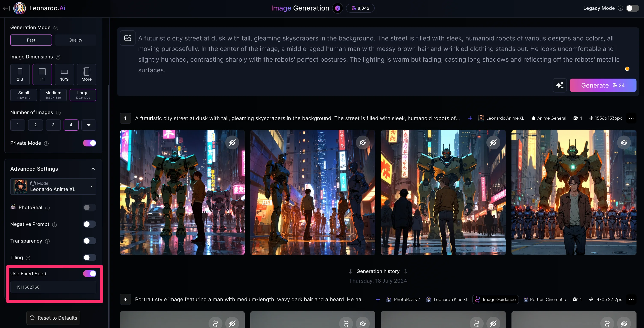
Task: Turn off the Use Fixed Seed toggle
Action: [x=89, y=273]
